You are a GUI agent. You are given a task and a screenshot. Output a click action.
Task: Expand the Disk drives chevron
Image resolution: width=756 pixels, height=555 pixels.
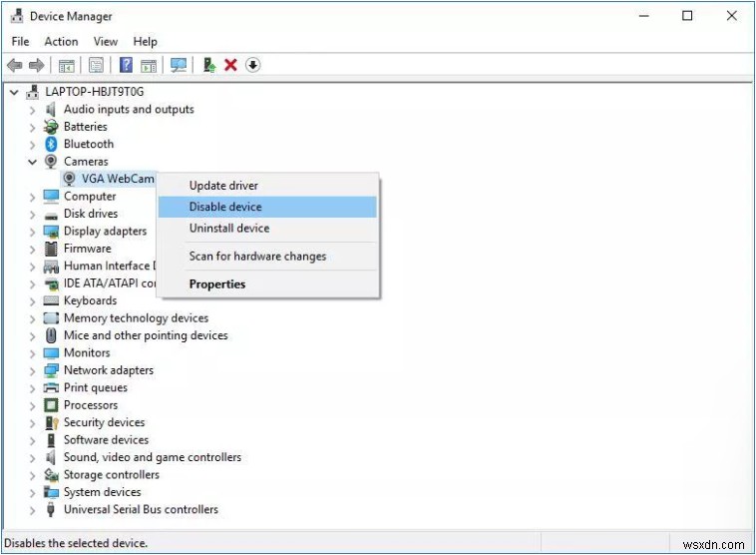[x=32, y=215]
